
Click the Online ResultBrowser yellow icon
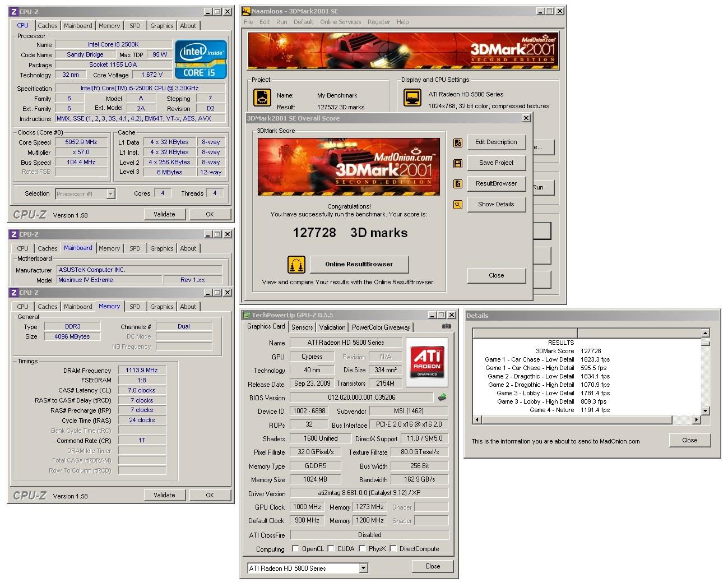pos(296,265)
